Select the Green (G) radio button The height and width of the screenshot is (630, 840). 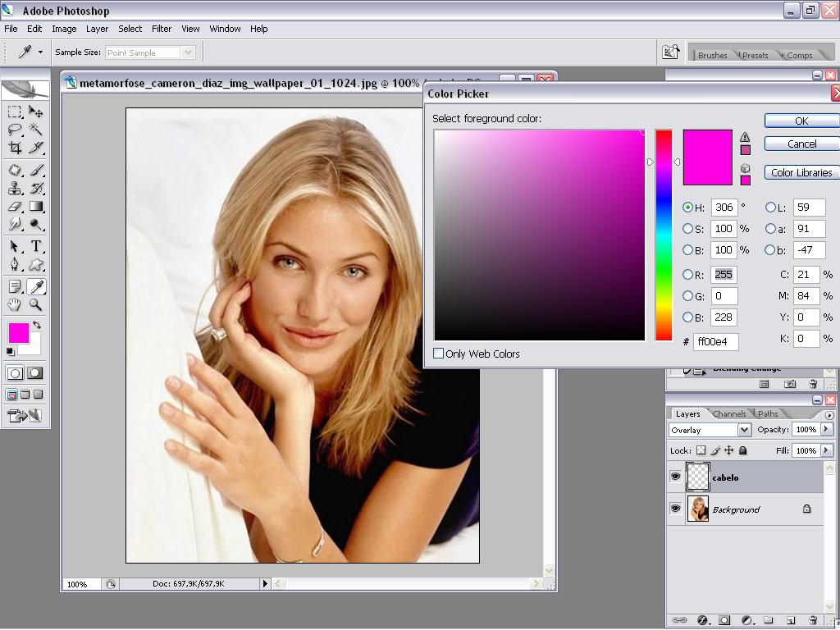pyautogui.click(x=687, y=295)
